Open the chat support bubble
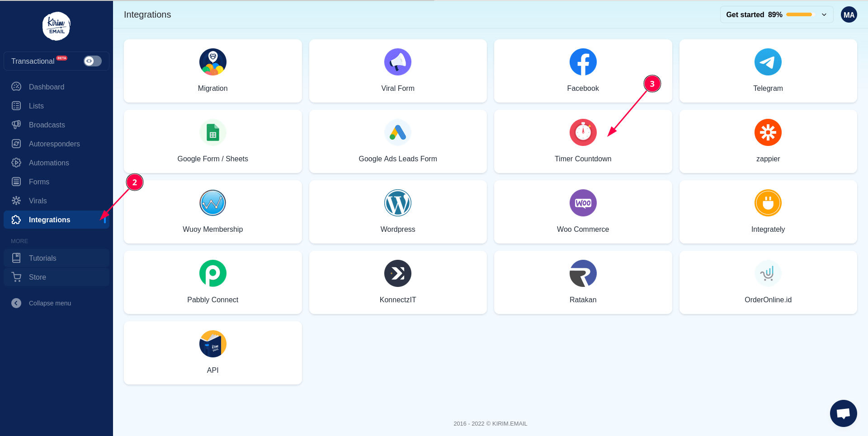This screenshot has height=436, width=868. [843, 413]
